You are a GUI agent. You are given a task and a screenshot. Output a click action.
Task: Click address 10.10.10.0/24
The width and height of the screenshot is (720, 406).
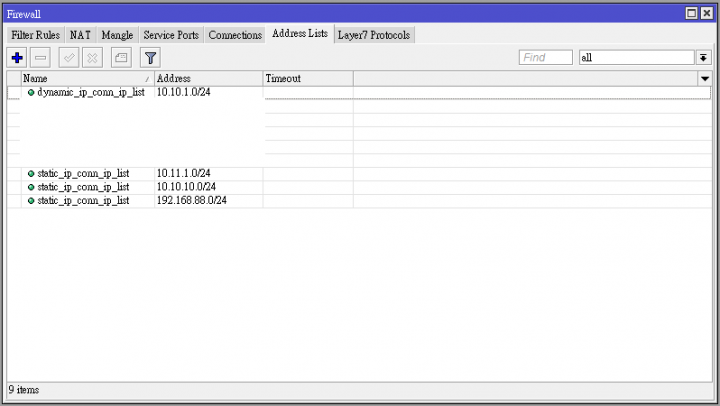point(186,187)
